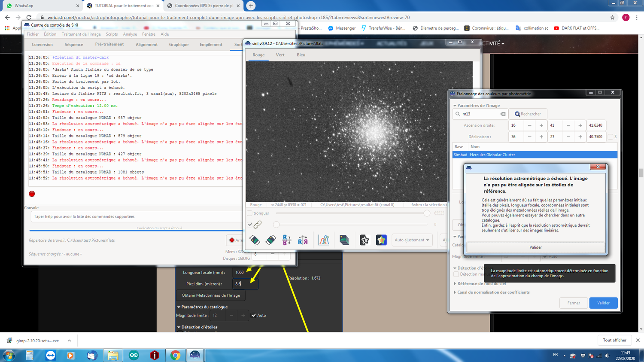Toggle the S checkbox next to declination

coord(611,137)
